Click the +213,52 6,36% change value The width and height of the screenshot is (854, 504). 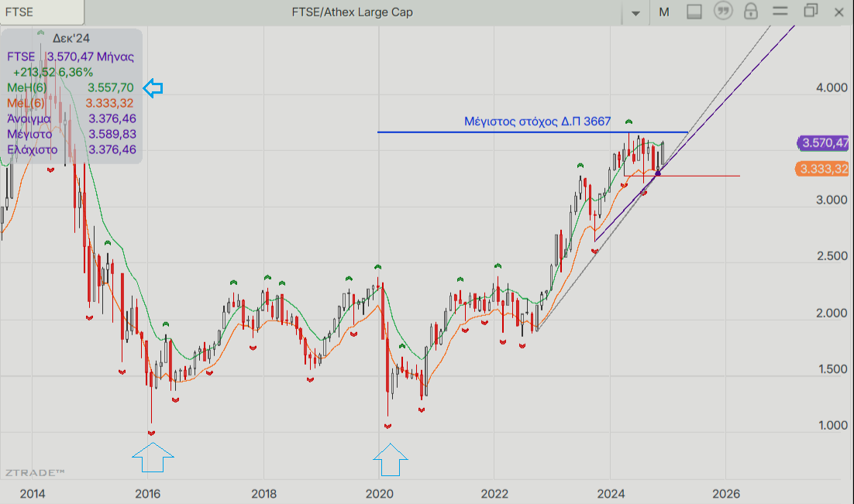coord(53,73)
